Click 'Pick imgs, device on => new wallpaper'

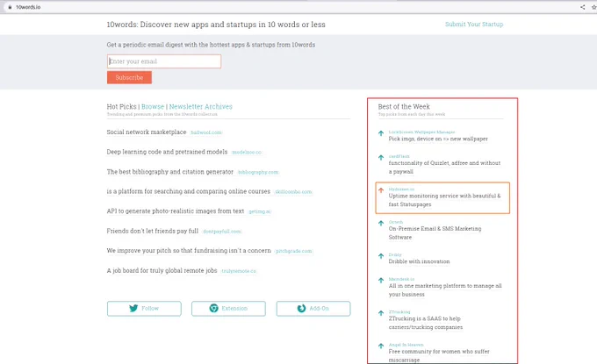(438, 139)
